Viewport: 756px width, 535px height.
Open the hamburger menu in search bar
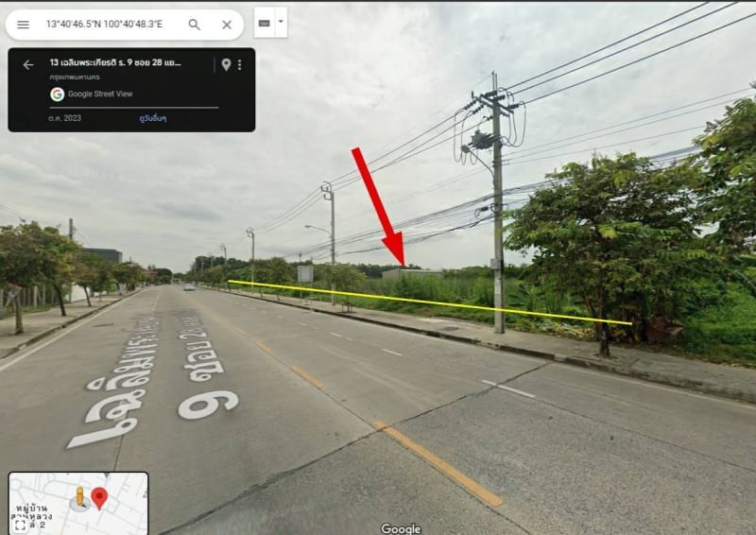click(x=23, y=25)
